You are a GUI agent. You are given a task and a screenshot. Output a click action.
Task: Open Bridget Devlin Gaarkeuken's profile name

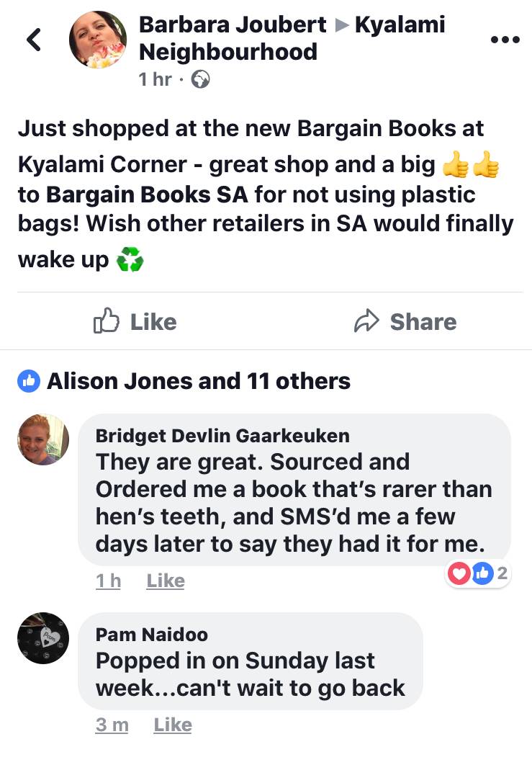click(222, 436)
